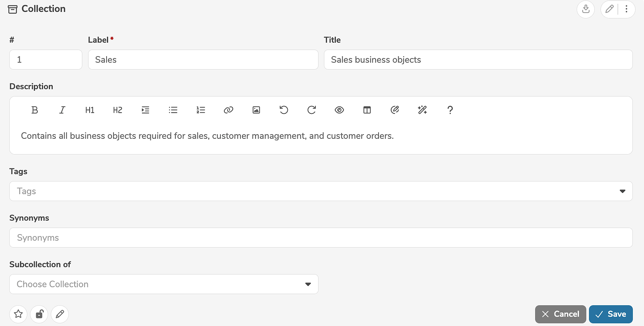Open the Choose Collection dropdown

(308, 284)
